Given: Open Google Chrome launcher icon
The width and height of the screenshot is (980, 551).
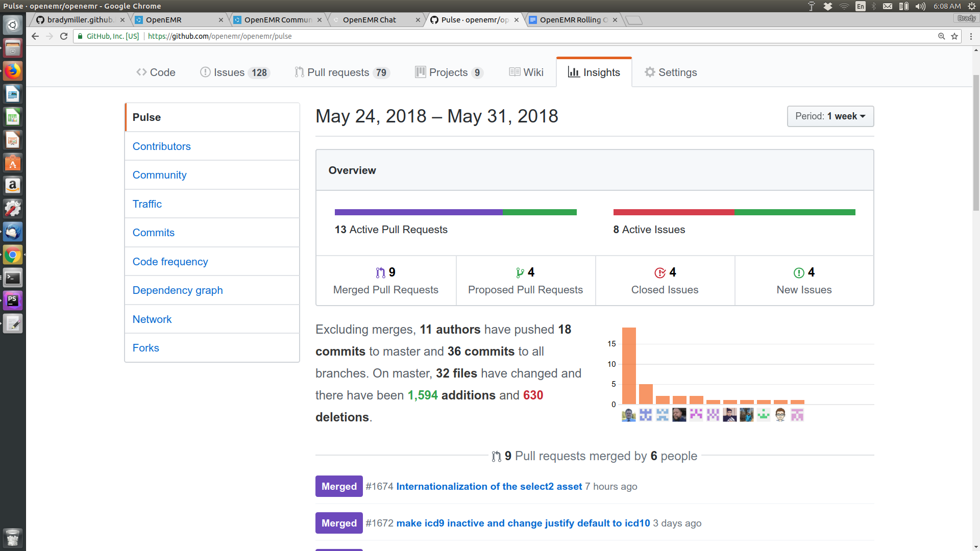Looking at the screenshot, I should tap(13, 255).
